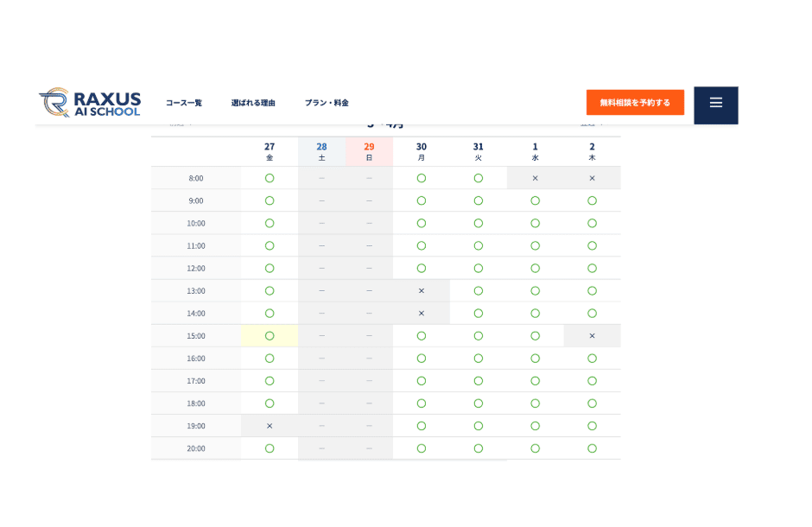Click the Raxus AI School logo
Screen dimensions: 812x527
point(90,103)
